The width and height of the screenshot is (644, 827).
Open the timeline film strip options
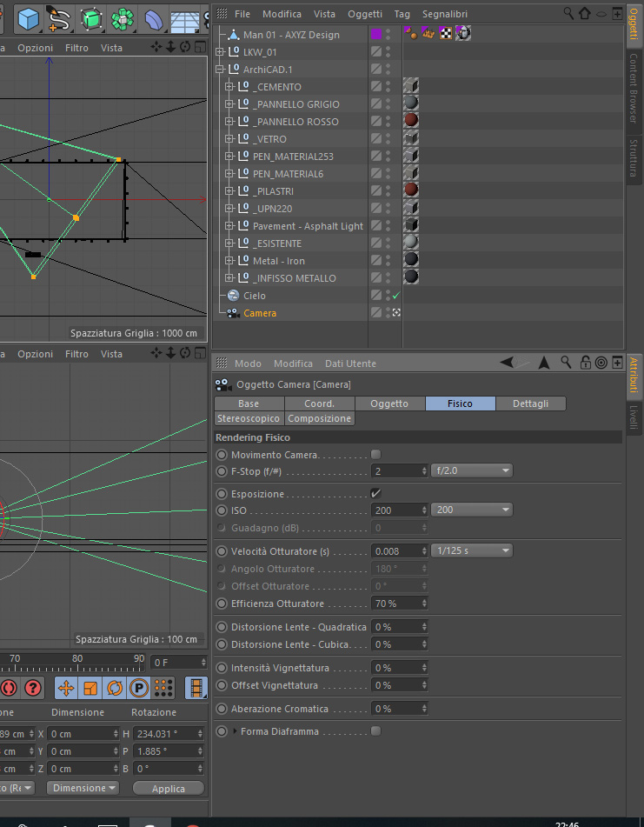coord(196,688)
